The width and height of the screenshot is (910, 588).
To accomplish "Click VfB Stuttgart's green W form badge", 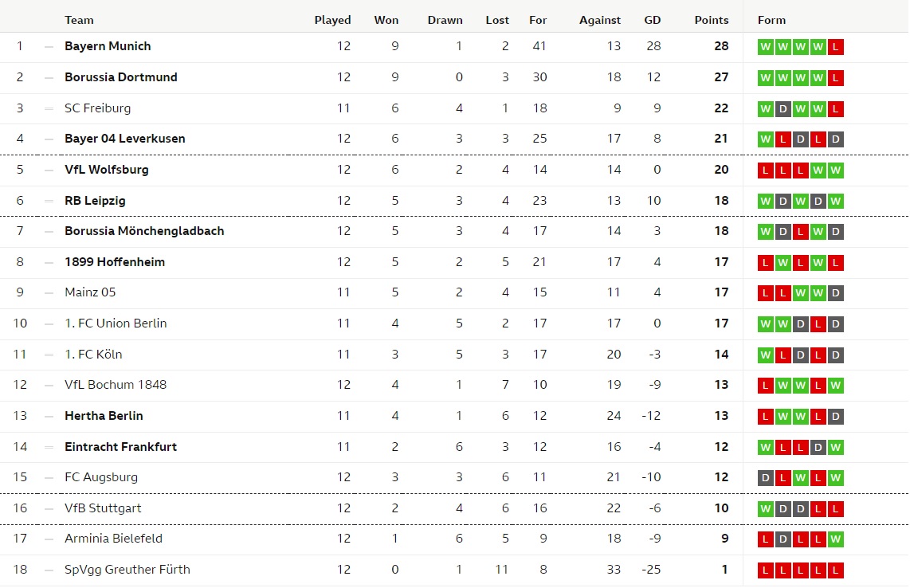I will coord(766,509).
